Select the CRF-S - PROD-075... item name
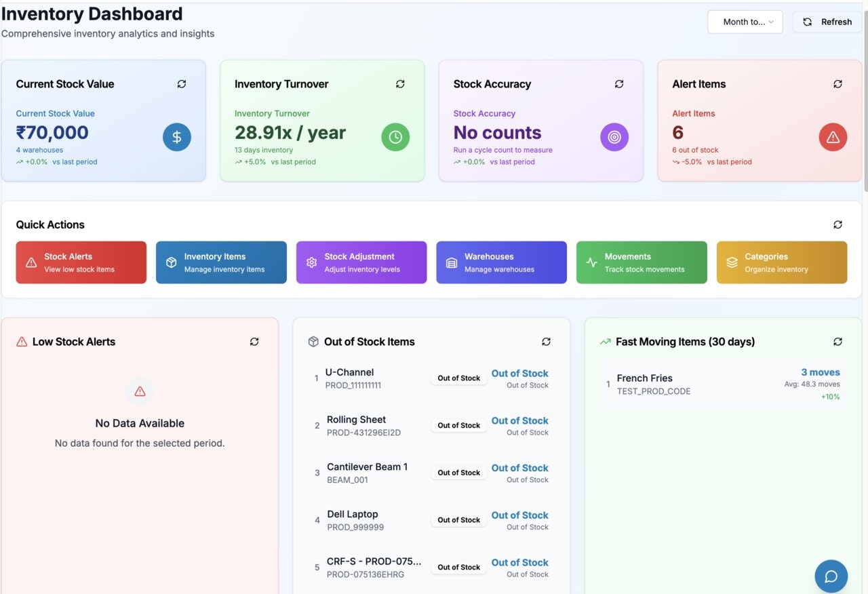The height and width of the screenshot is (594, 868). 374,561
